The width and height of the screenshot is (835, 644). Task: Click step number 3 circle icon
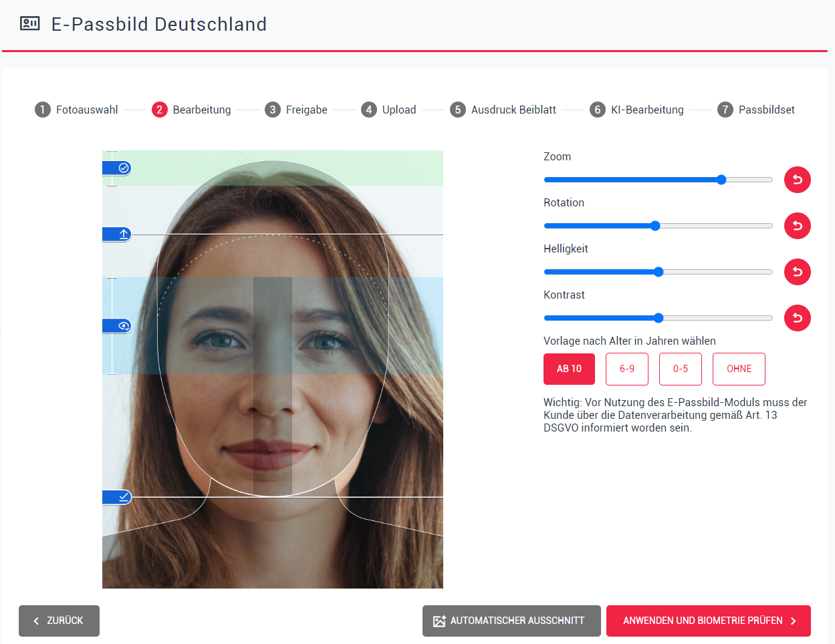[x=272, y=110]
